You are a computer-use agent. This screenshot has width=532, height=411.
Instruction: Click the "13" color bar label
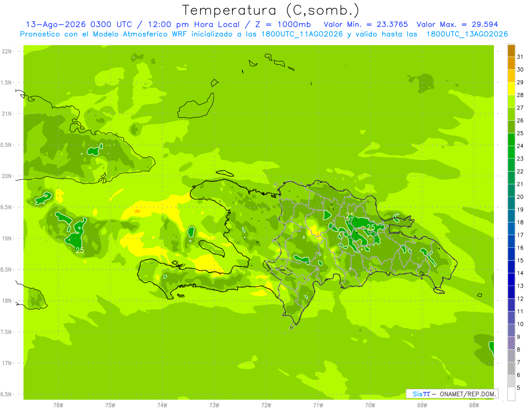coord(520,286)
